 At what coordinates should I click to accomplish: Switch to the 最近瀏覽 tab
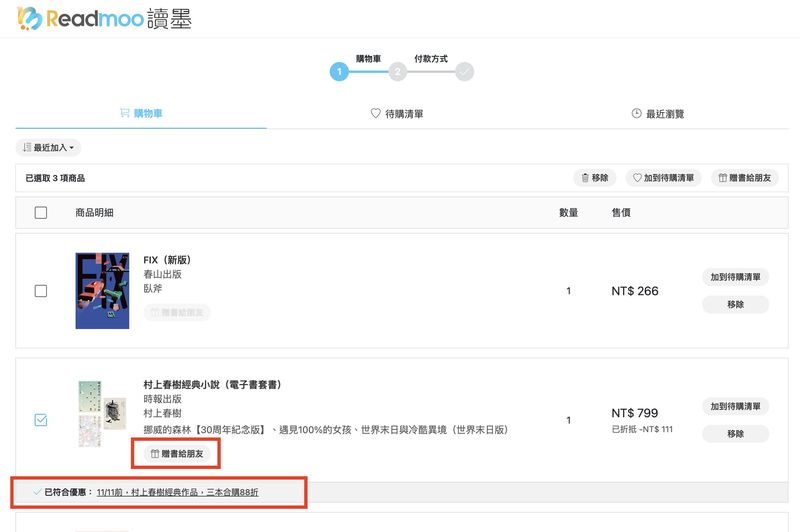(658, 113)
